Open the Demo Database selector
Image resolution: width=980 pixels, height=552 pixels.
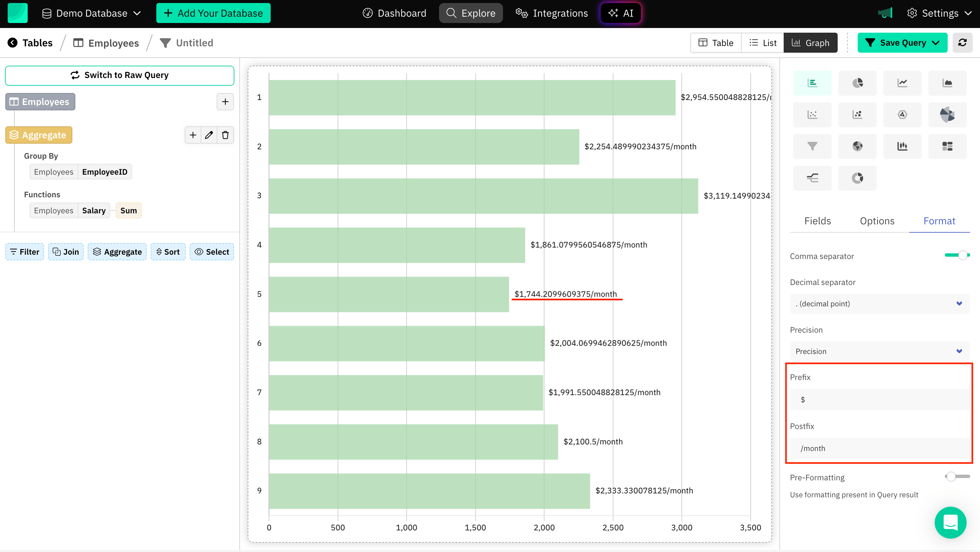tap(91, 13)
